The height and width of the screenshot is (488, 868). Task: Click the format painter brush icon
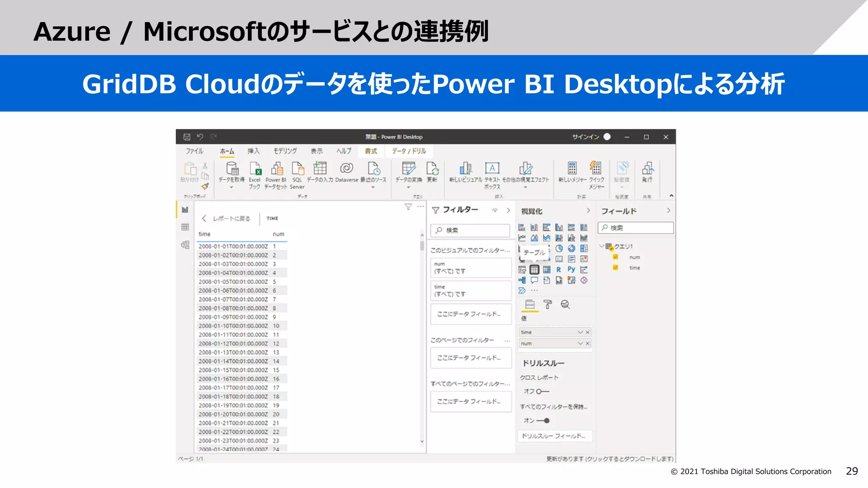click(205, 186)
